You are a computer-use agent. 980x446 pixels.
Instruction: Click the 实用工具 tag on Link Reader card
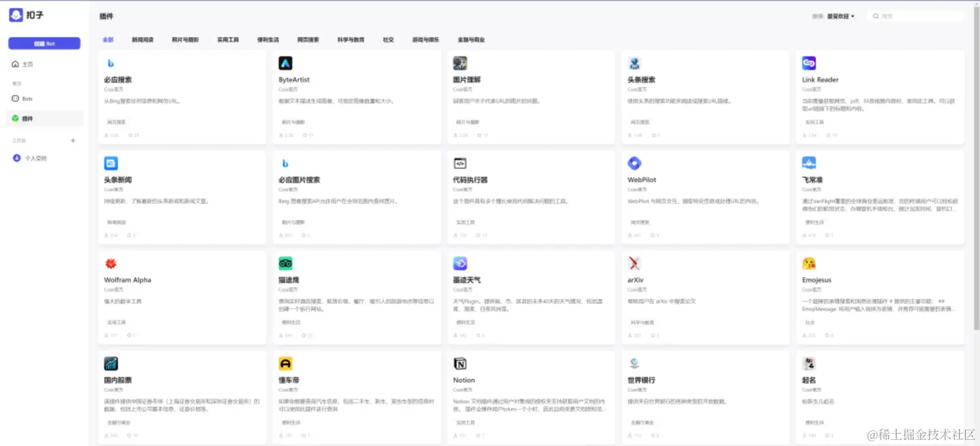click(x=815, y=122)
